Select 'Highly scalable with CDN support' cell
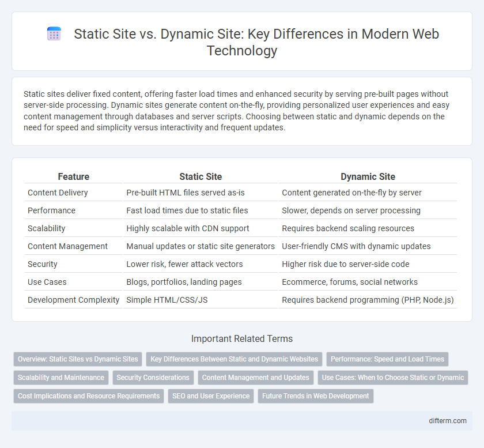 pyautogui.click(x=201, y=228)
